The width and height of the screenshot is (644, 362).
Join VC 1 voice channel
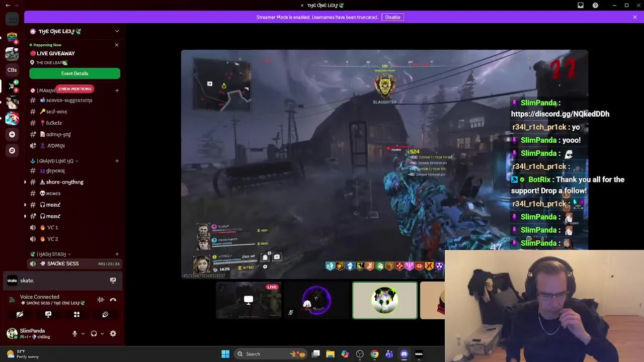[x=74, y=227]
